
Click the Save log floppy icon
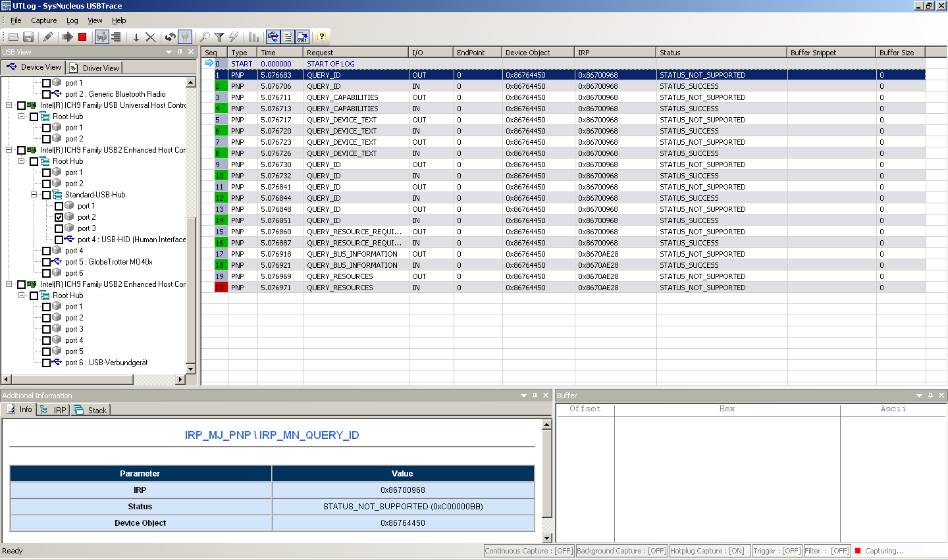tap(28, 37)
